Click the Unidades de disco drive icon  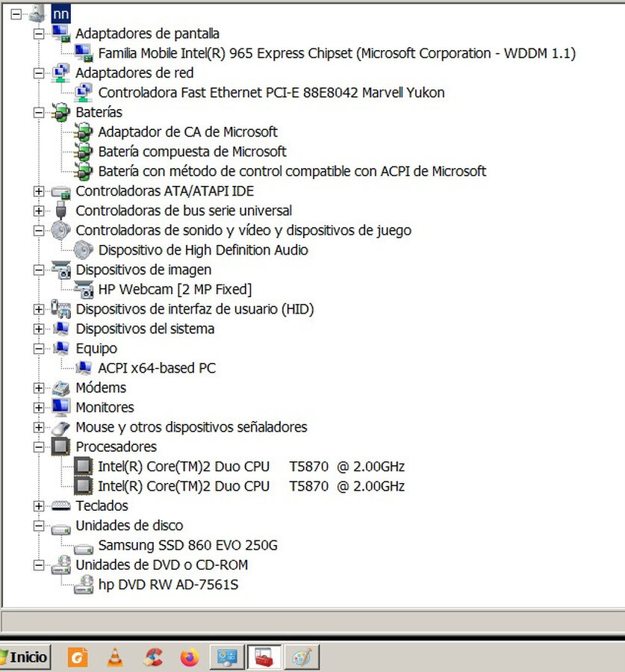[61, 529]
